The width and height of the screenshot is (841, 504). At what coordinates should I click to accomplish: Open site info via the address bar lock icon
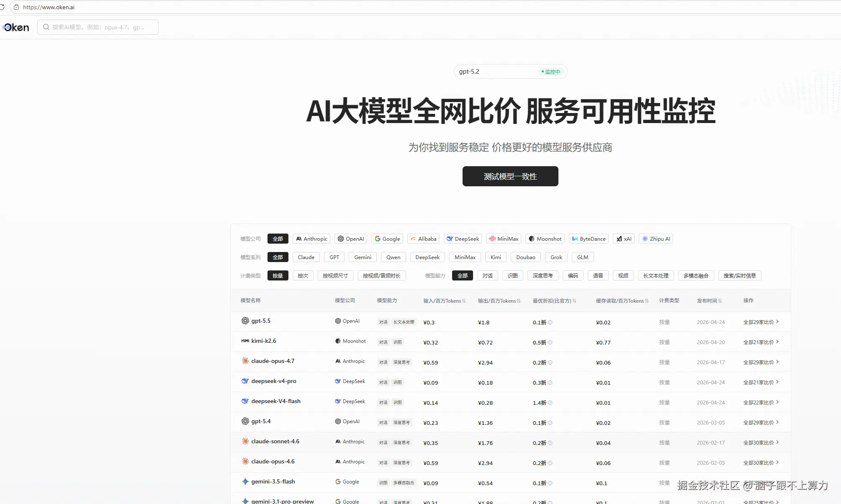point(16,7)
